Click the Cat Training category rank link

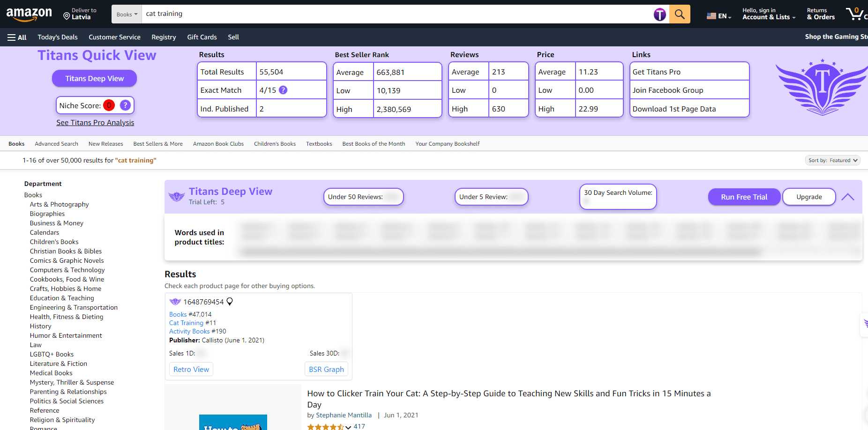186,323
